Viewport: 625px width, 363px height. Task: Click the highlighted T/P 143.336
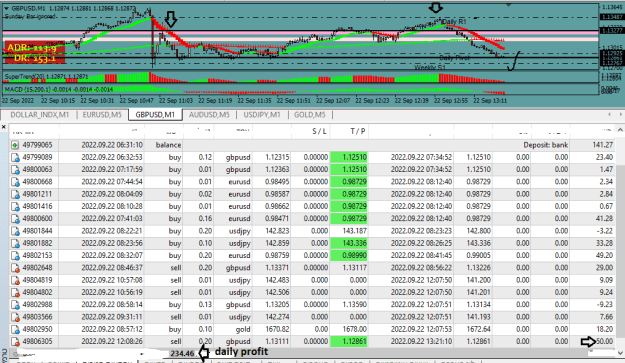(x=349, y=243)
